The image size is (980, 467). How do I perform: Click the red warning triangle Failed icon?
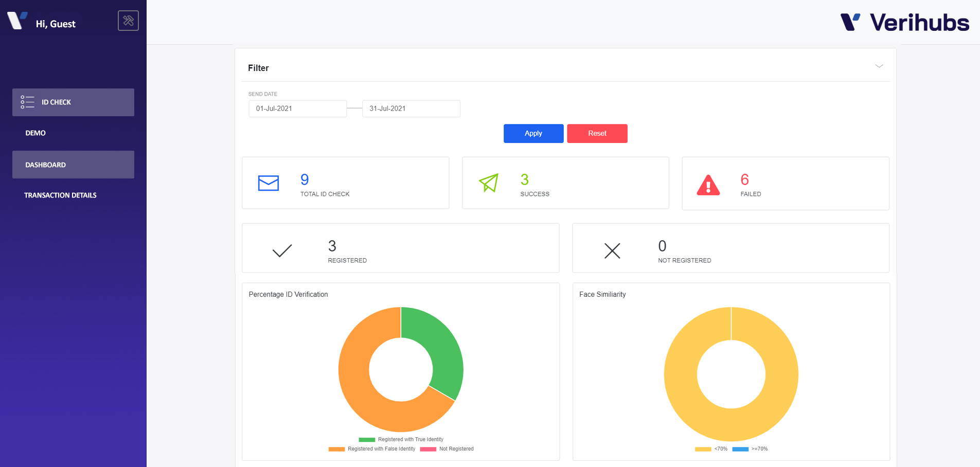pos(708,185)
